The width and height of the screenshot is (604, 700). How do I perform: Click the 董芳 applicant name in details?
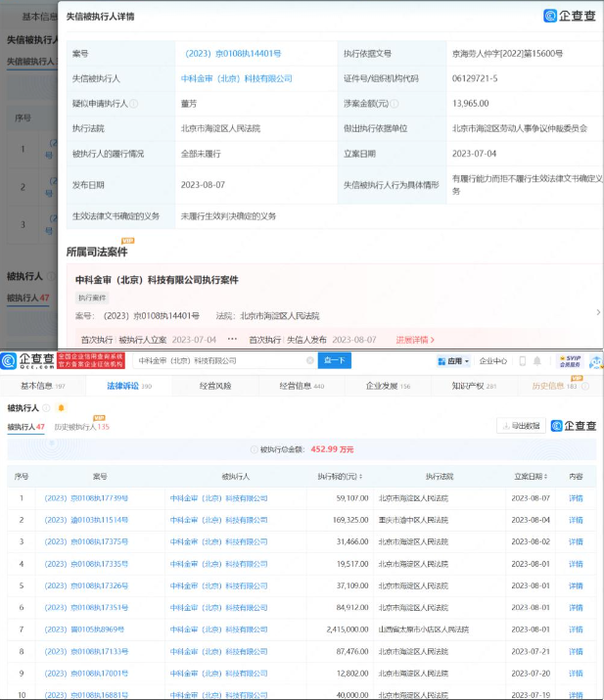(x=189, y=104)
